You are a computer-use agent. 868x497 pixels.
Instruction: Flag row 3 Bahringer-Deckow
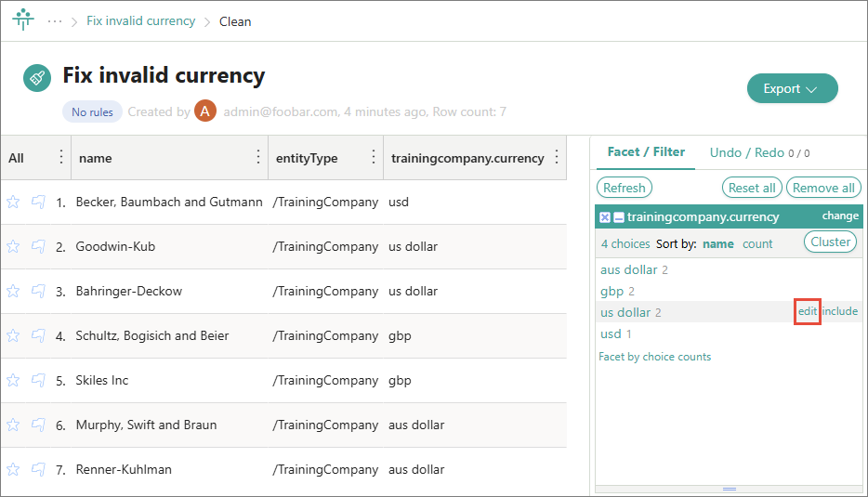38,291
